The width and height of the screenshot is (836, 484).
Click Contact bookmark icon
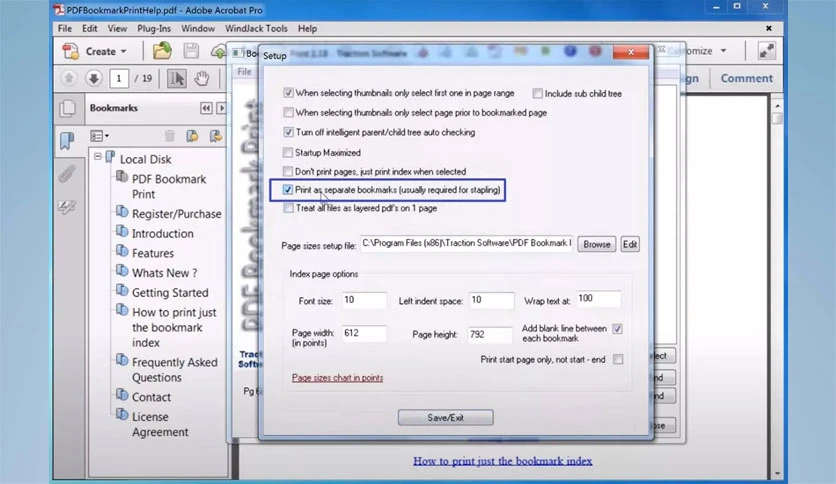[x=122, y=395]
